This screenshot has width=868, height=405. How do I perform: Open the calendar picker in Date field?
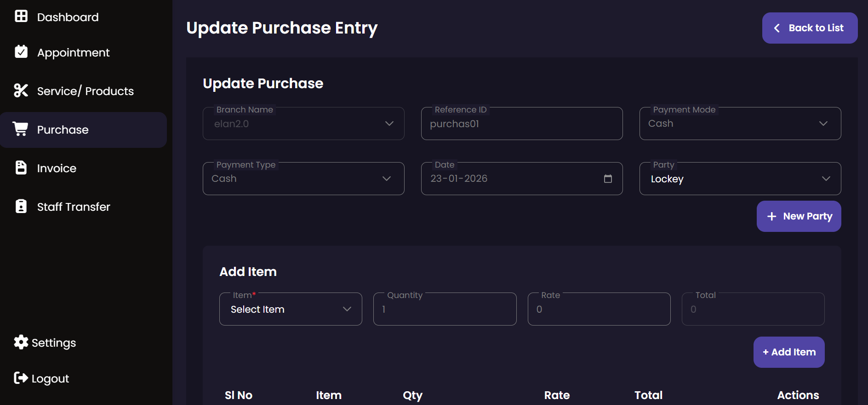click(608, 179)
